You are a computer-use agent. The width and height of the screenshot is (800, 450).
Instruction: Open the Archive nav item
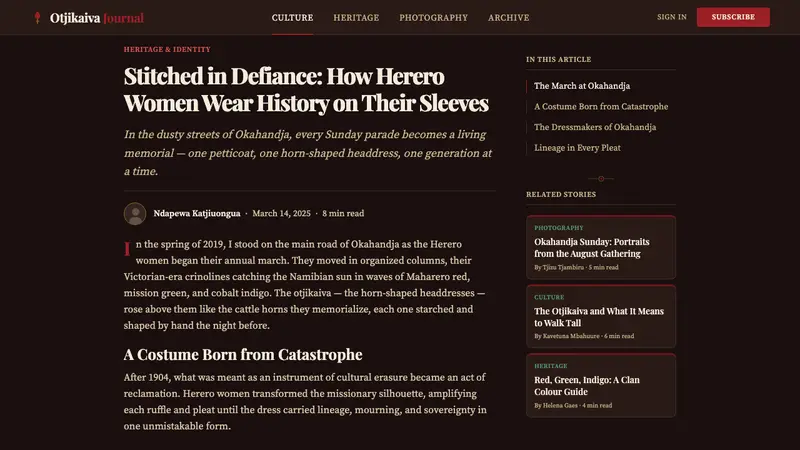point(508,17)
